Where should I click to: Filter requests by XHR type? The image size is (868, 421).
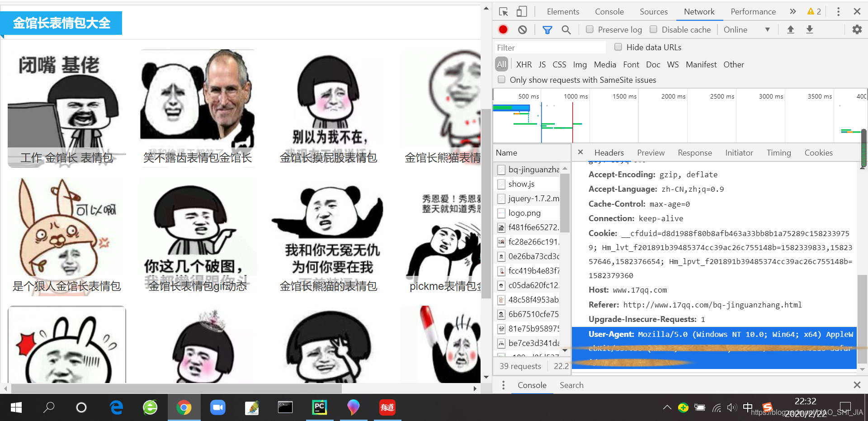(524, 64)
